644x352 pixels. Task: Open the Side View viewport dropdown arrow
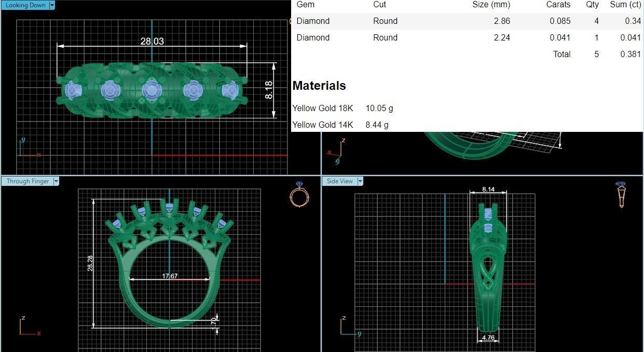click(x=360, y=181)
